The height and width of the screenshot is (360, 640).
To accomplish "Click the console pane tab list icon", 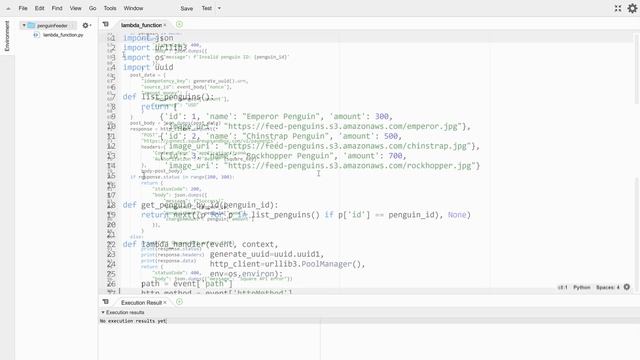I will (106, 302).
